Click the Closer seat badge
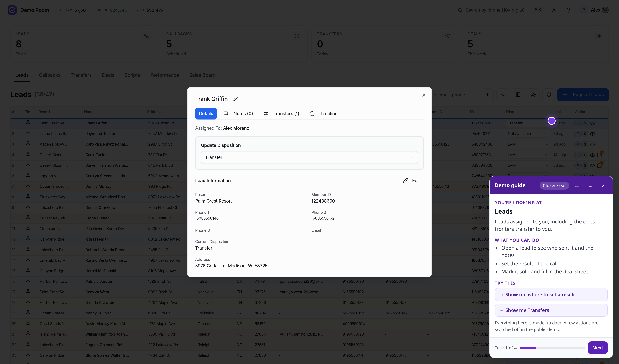 [x=554, y=186]
